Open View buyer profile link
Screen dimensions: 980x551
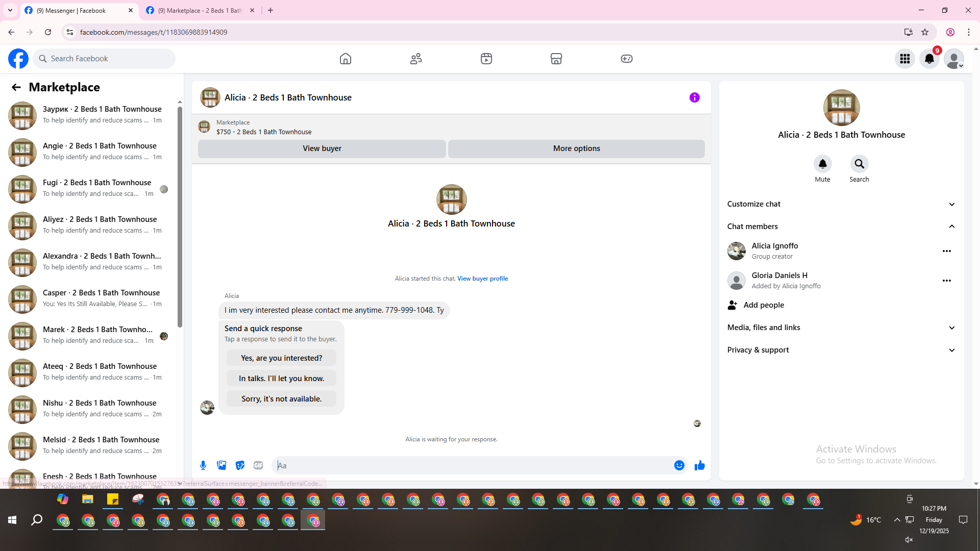tap(482, 279)
